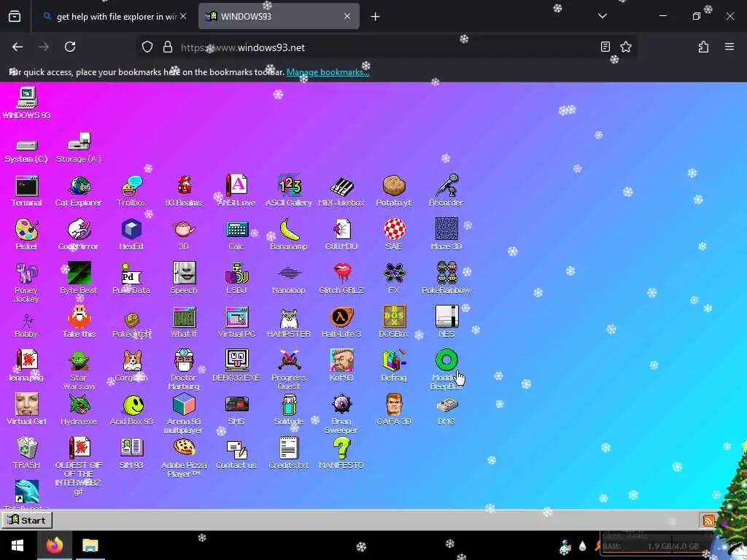Open the Calc calculator icon

point(237,234)
